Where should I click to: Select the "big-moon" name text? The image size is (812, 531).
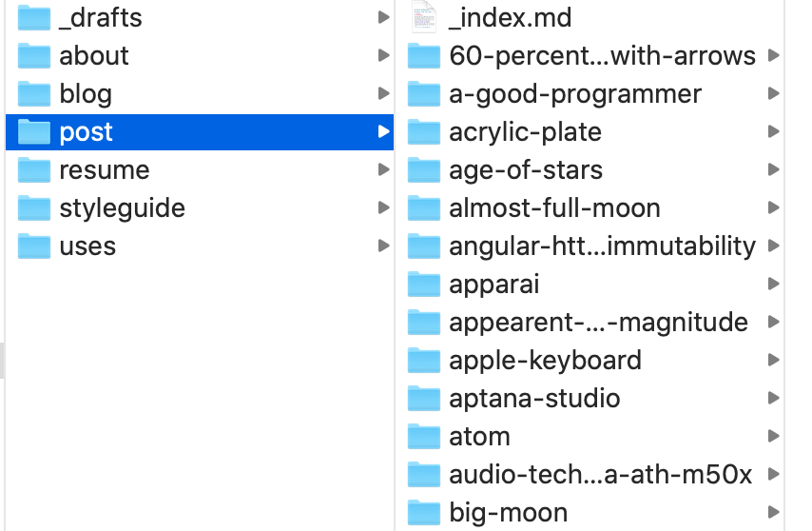click(508, 513)
